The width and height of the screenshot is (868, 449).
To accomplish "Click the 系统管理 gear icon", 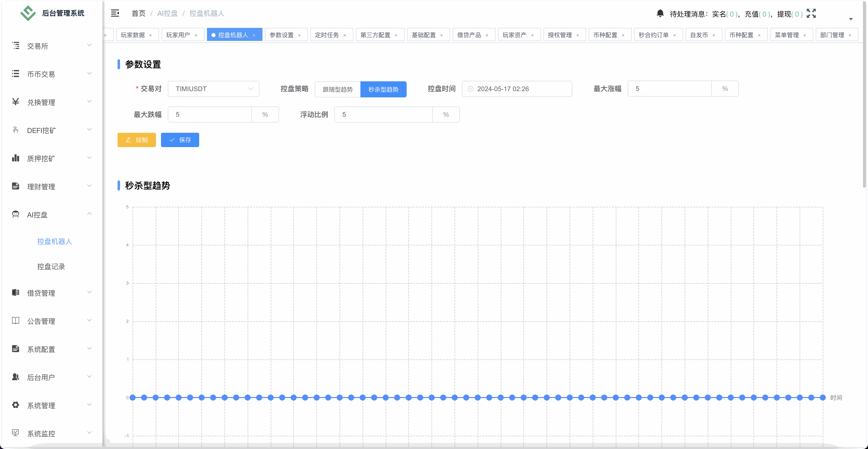I will pos(16,405).
